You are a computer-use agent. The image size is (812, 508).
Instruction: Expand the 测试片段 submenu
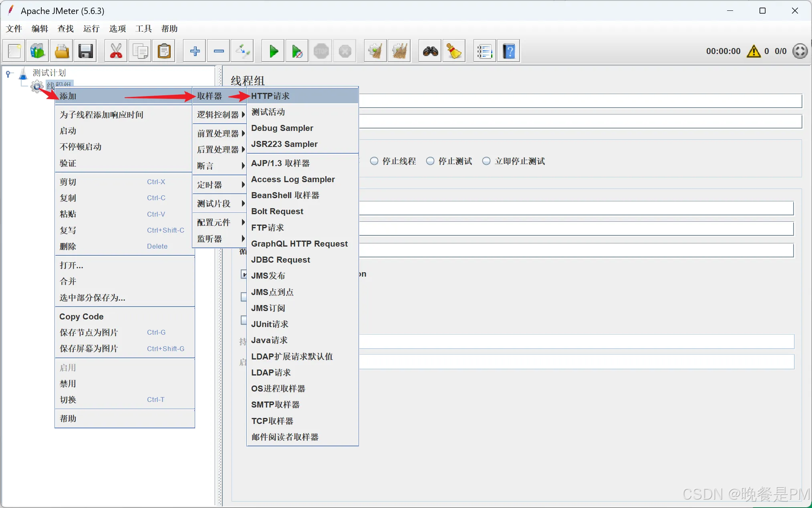[220, 203]
